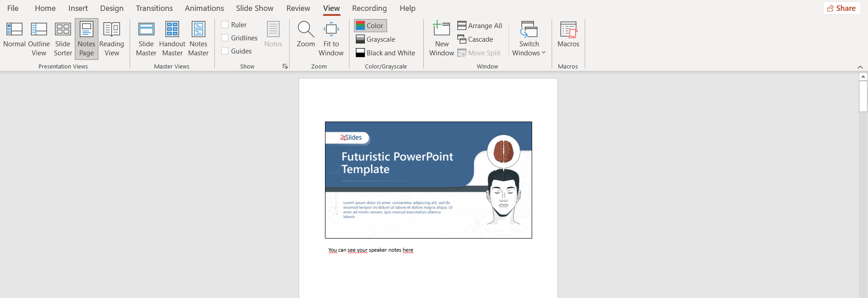Enable the Ruler checkbox

point(225,24)
